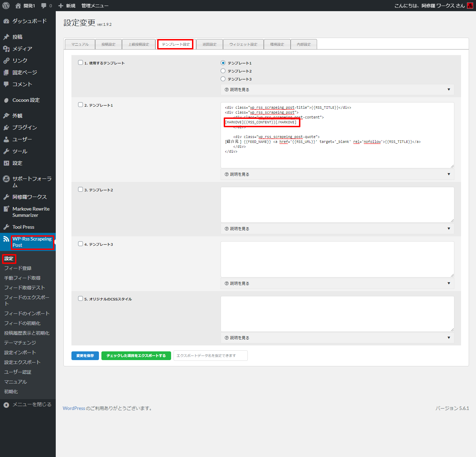
Task: Switch to the 環境設定 tab
Action: 277,44
